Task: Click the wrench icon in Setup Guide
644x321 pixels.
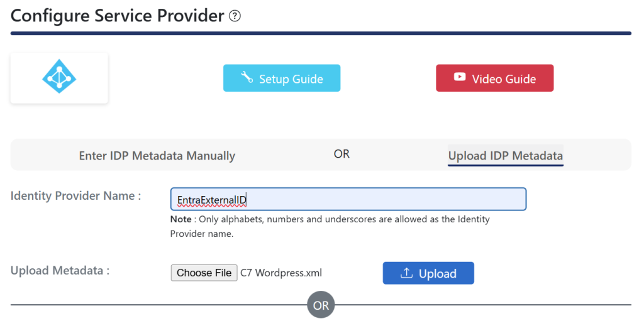Action: click(x=247, y=77)
